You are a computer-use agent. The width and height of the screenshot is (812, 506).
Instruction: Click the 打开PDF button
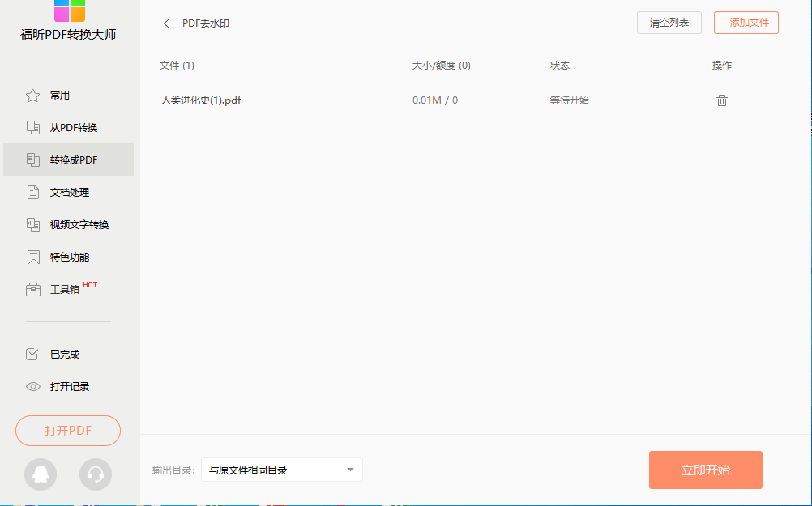(68, 431)
